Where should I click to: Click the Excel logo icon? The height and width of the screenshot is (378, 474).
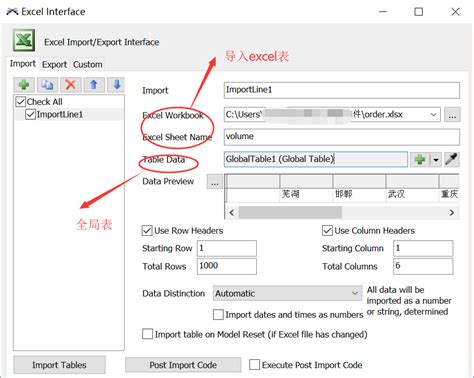[24, 40]
